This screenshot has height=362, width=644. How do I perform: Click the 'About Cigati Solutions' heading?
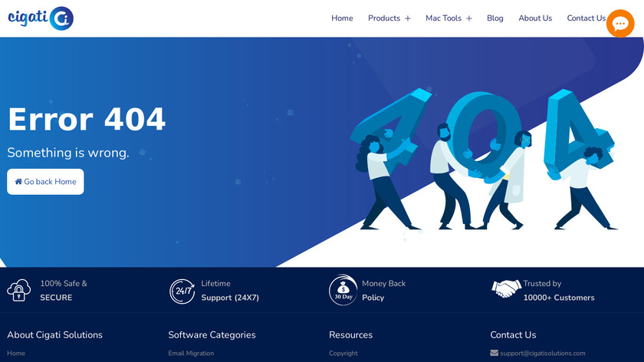54,335
